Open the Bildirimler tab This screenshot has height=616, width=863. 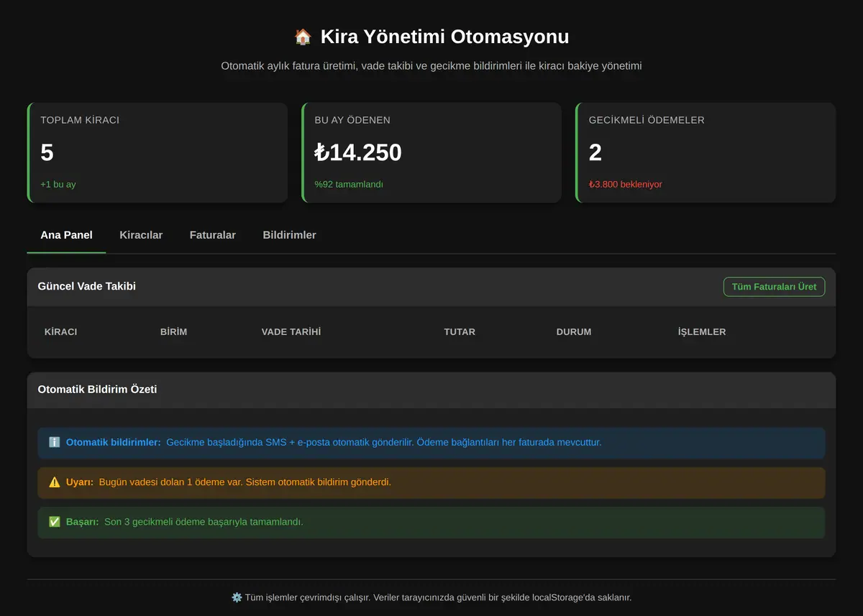[x=289, y=235]
